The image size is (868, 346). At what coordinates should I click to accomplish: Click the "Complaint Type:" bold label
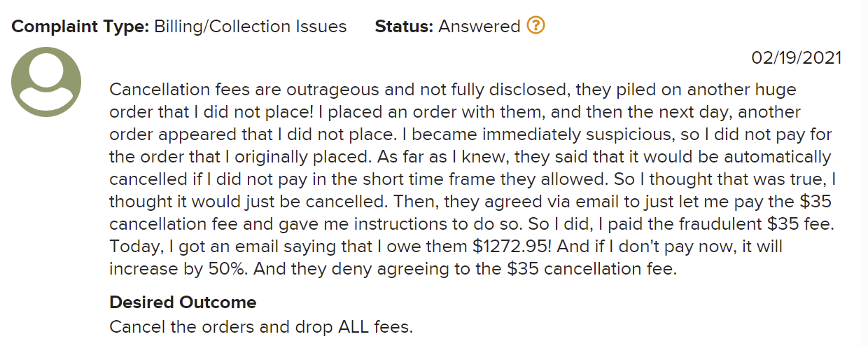point(80,27)
